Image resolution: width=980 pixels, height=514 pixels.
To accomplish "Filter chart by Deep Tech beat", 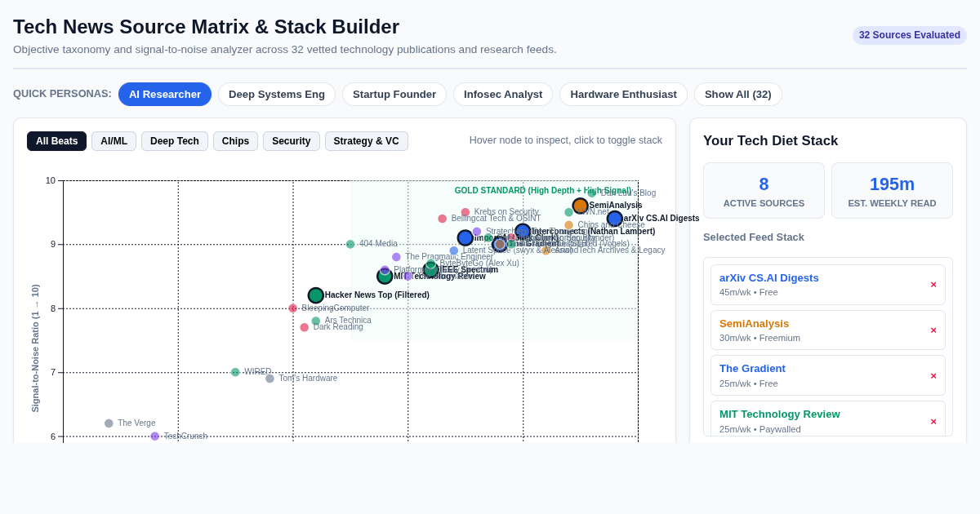I will 175,141.
